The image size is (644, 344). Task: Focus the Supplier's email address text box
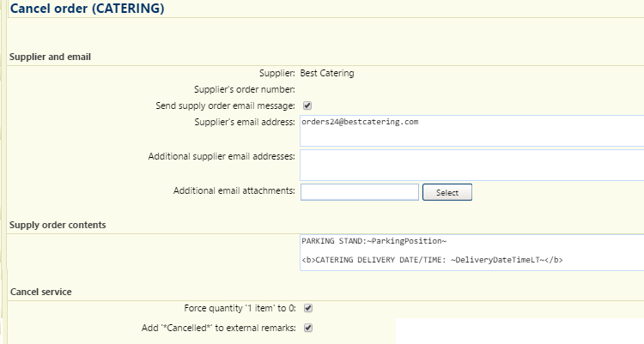(x=472, y=131)
